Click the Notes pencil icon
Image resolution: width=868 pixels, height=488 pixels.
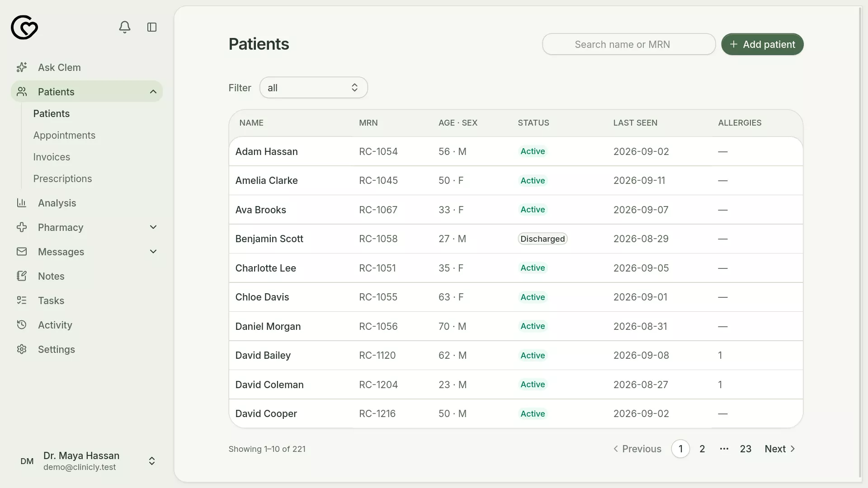(x=22, y=276)
